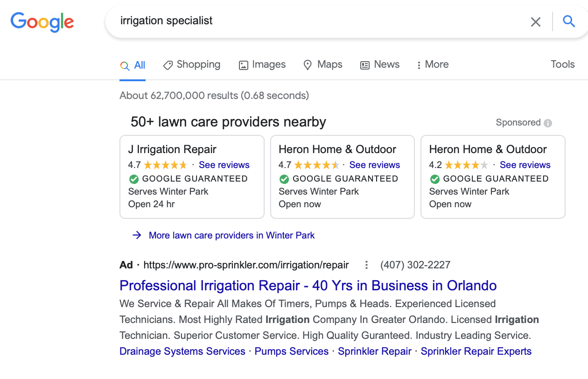This screenshot has width=588, height=379.
Task: Click the Sponsored info icon
Action: [x=548, y=123]
